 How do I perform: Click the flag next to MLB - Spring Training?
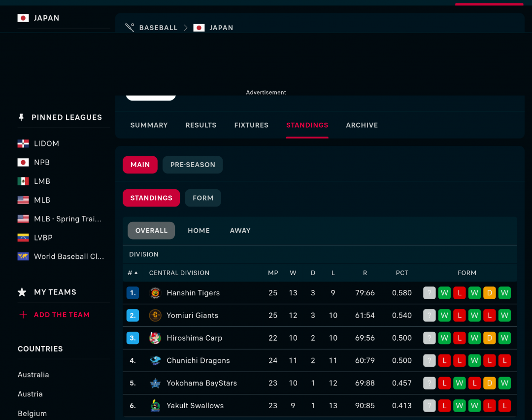pyautogui.click(x=23, y=219)
